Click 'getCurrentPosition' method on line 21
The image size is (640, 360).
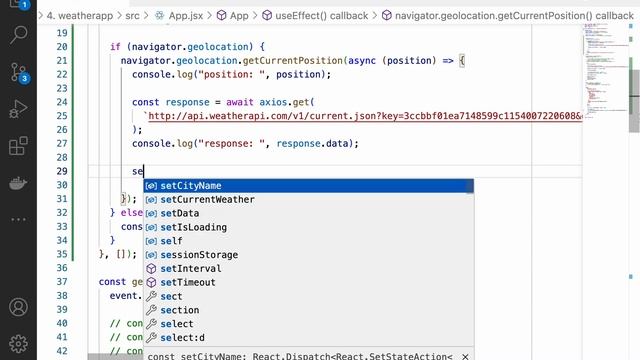tap(293, 61)
